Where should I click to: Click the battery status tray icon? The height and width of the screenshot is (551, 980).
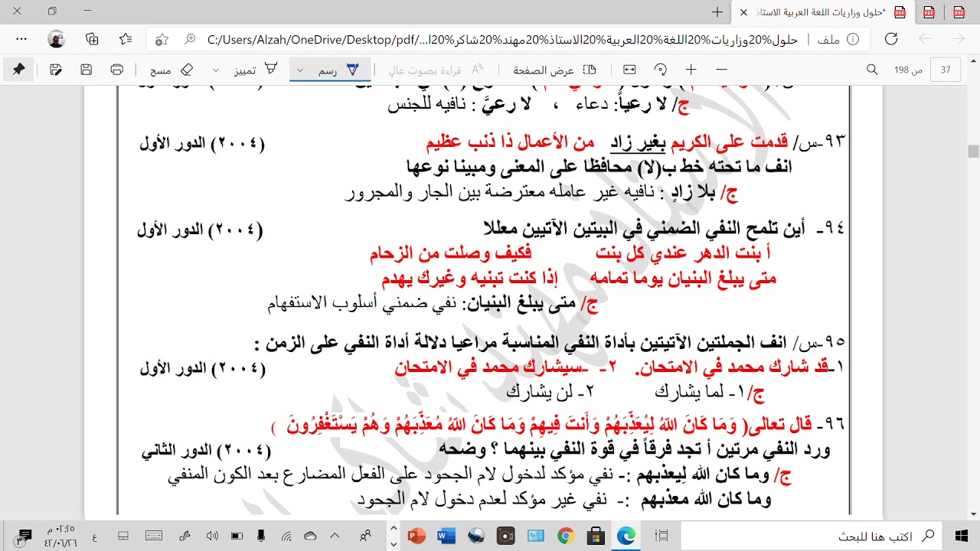pyautogui.click(x=237, y=536)
